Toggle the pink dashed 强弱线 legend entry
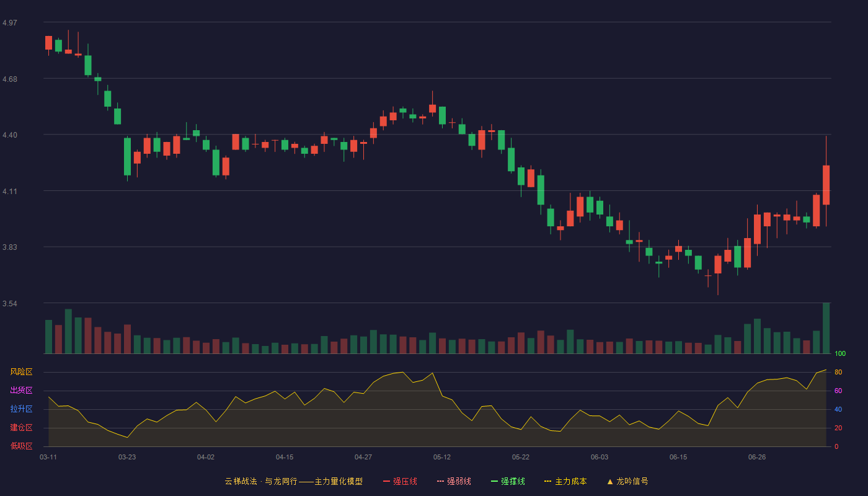This screenshot has width=868, height=496. pyautogui.click(x=454, y=481)
